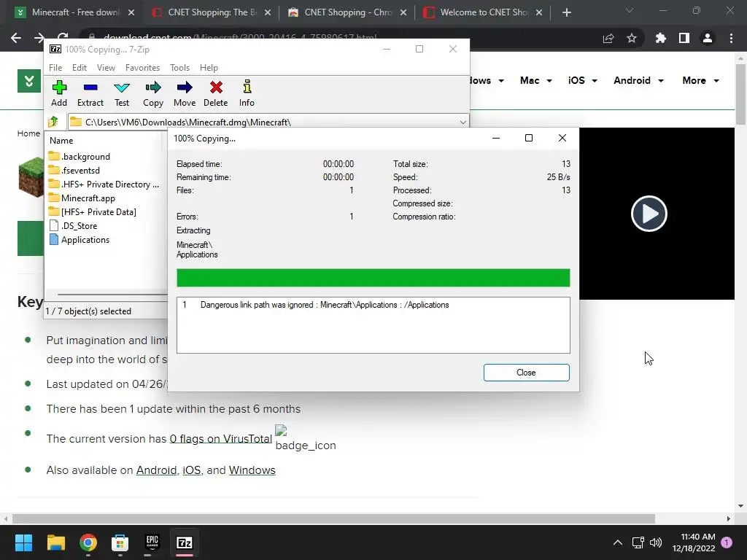Viewport: 747px width, 560px height.
Task: Open Chrome extensions puzzle icon
Action: 660,38
